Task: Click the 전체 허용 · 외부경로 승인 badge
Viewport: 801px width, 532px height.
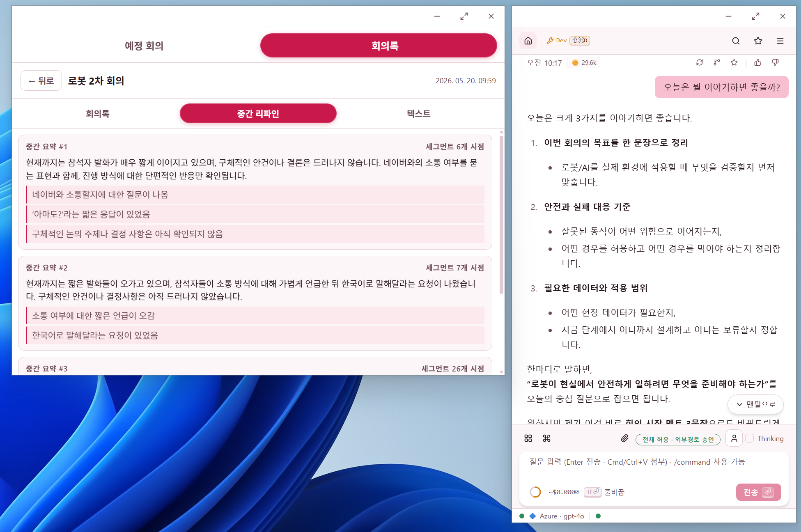Action: pos(678,439)
